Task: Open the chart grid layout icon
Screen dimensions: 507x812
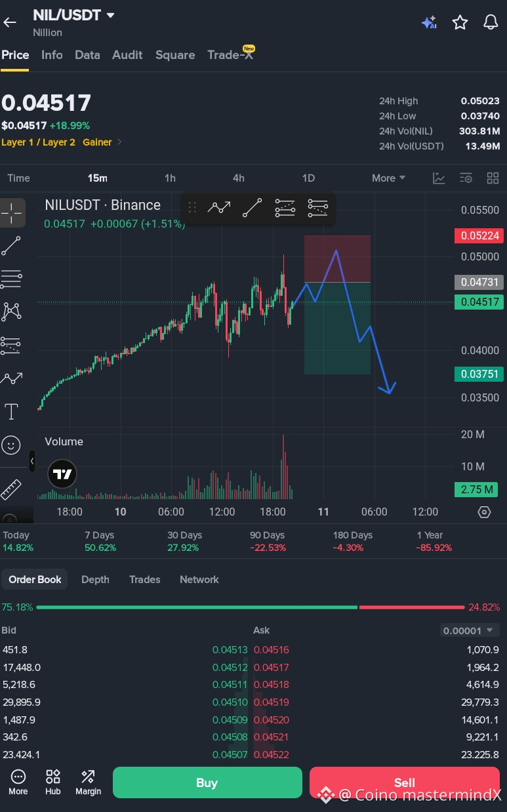Action: click(x=493, y=178)
